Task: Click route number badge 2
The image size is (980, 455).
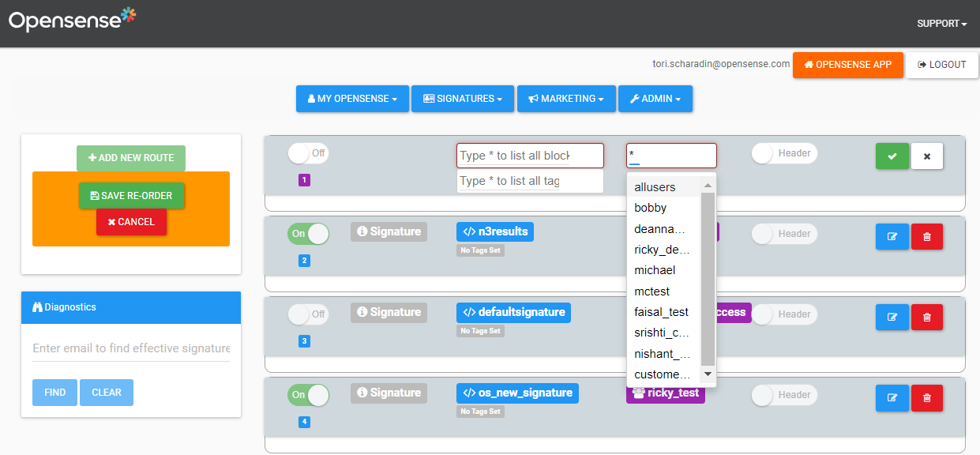Action: click(305, 261)
